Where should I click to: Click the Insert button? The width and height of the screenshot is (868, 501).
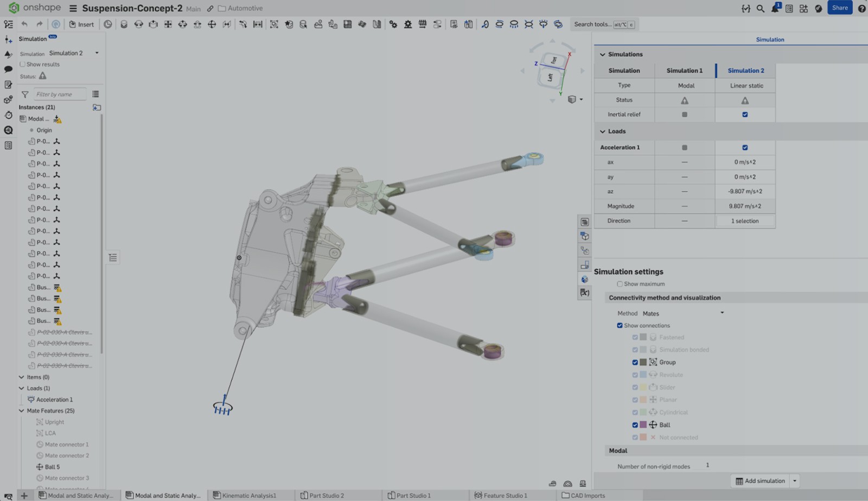[81, 24]
